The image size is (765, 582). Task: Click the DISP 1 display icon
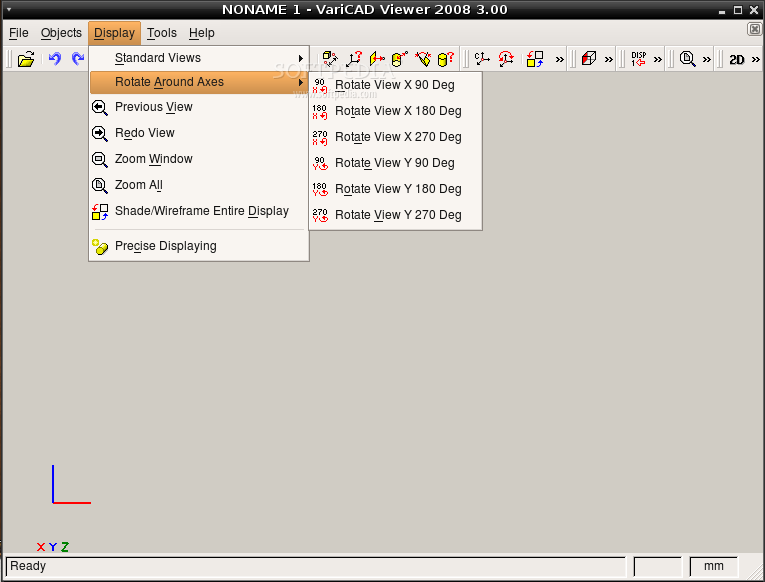[x=638, y=59]
